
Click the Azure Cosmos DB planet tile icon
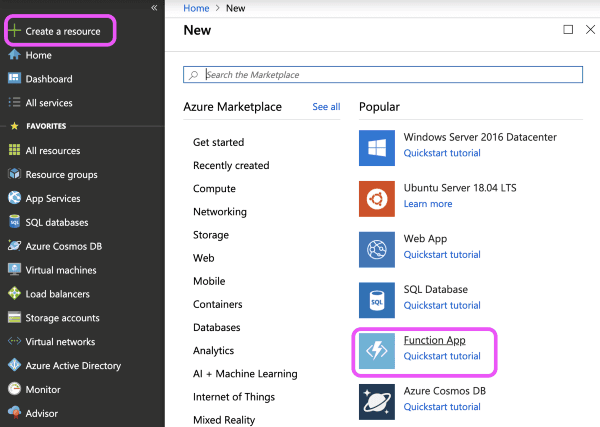(x=377, y=402)
